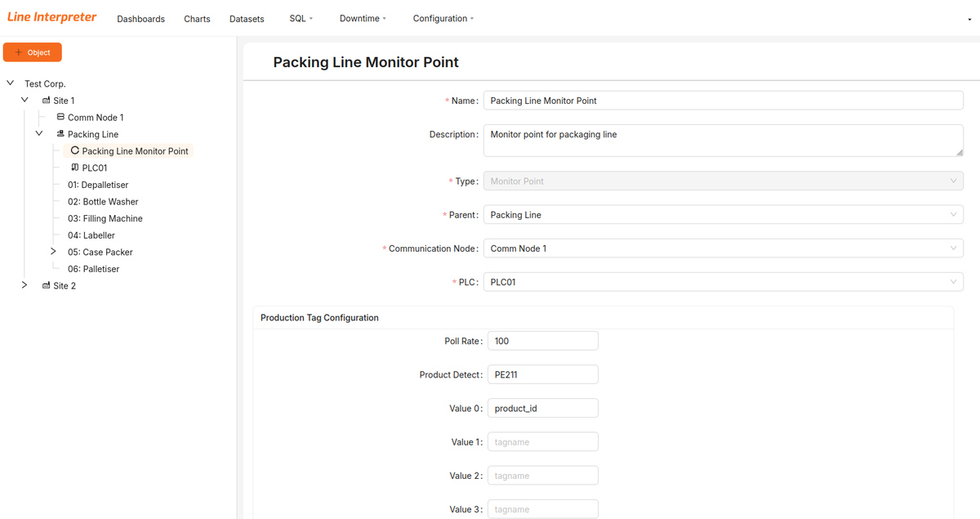Screen dimensions: 980x519
Task: Open the Communication Node dropdown
Action: (722, 248)
